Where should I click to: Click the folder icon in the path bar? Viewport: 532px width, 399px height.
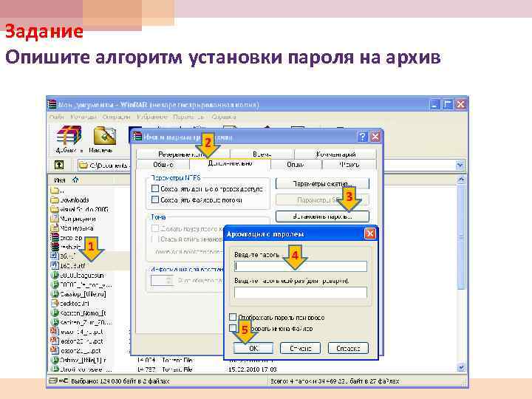click(83, 166)
